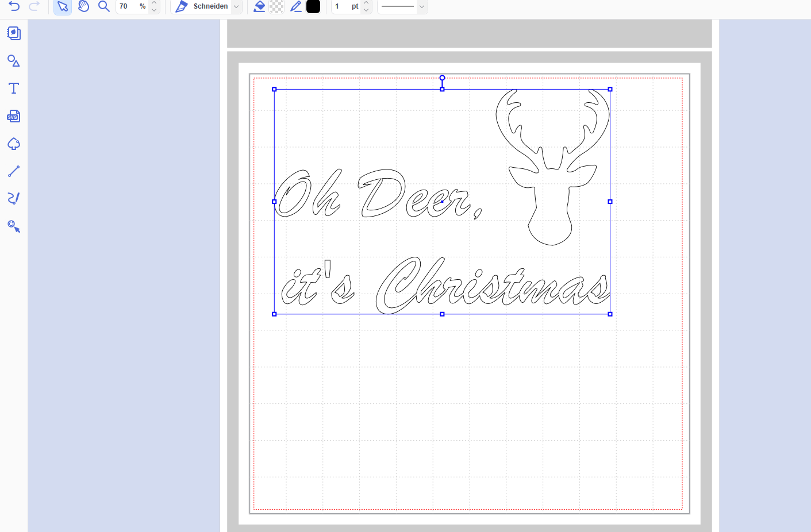This screenshot has width=811, height=532.
Task: Expand the line style dropdown
Action: pos(422,6)
